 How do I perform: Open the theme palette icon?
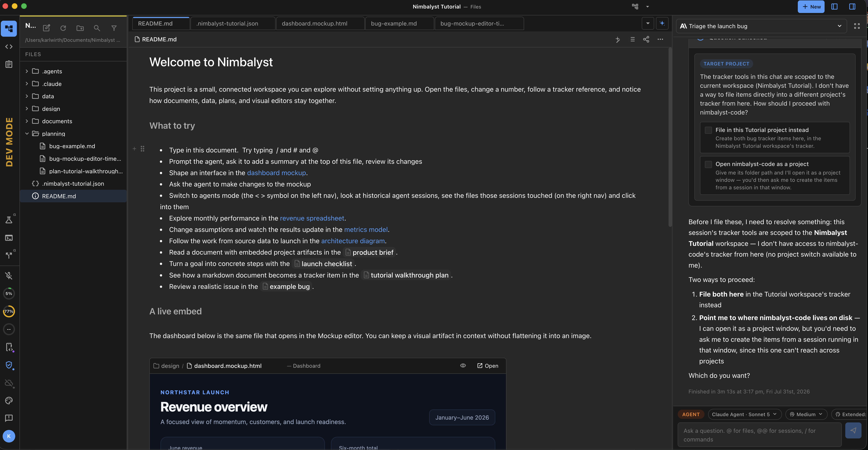(9, 400)
